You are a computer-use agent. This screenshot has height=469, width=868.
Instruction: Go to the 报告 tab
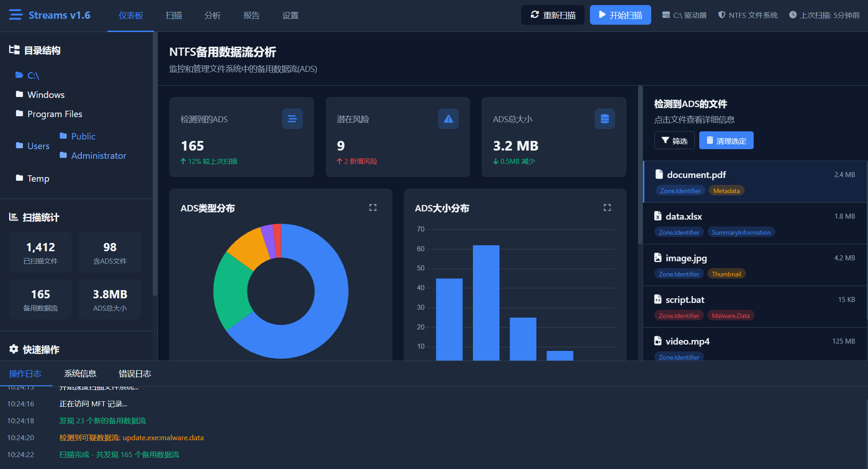pyautogui.click(x=252, y=16)
